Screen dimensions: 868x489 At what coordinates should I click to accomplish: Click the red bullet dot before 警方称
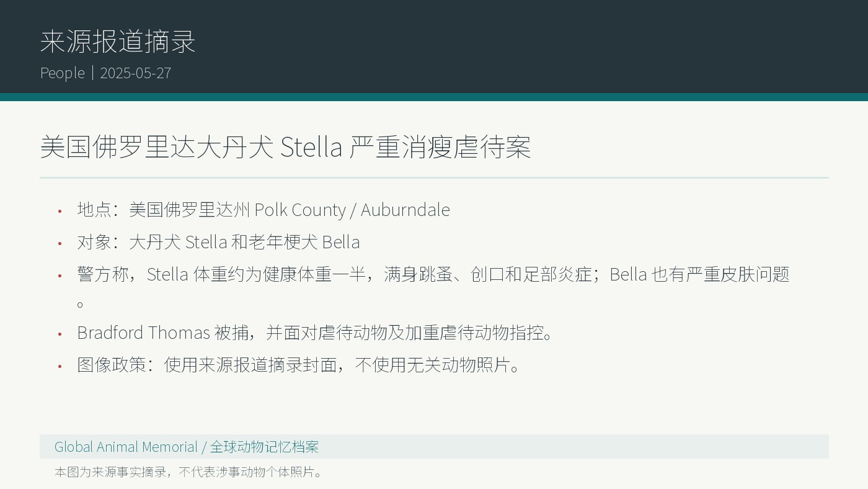(x=60, y=276)
